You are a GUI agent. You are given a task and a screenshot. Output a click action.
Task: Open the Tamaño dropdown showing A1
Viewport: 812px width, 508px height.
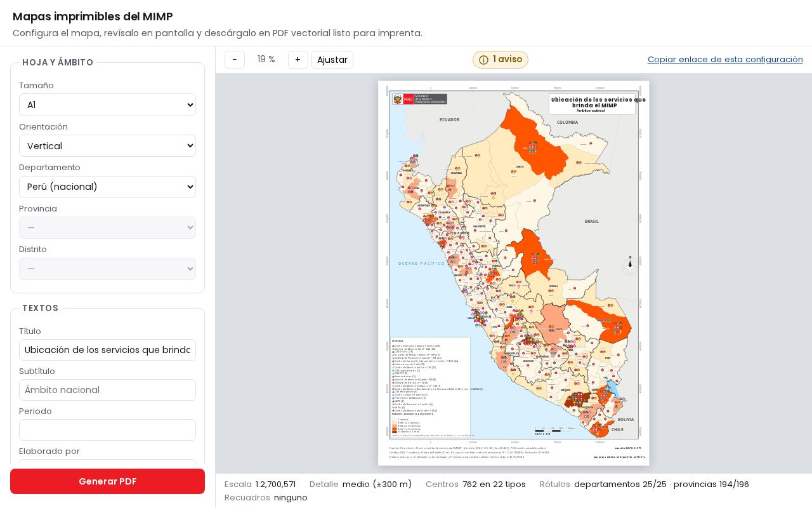[107, 105]
